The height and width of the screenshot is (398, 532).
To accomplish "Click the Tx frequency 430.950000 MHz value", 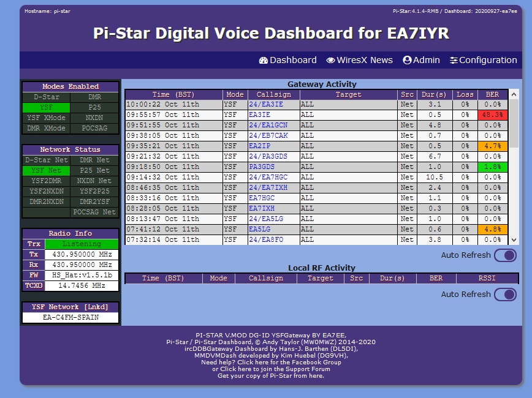I will [x=82, y=255].
